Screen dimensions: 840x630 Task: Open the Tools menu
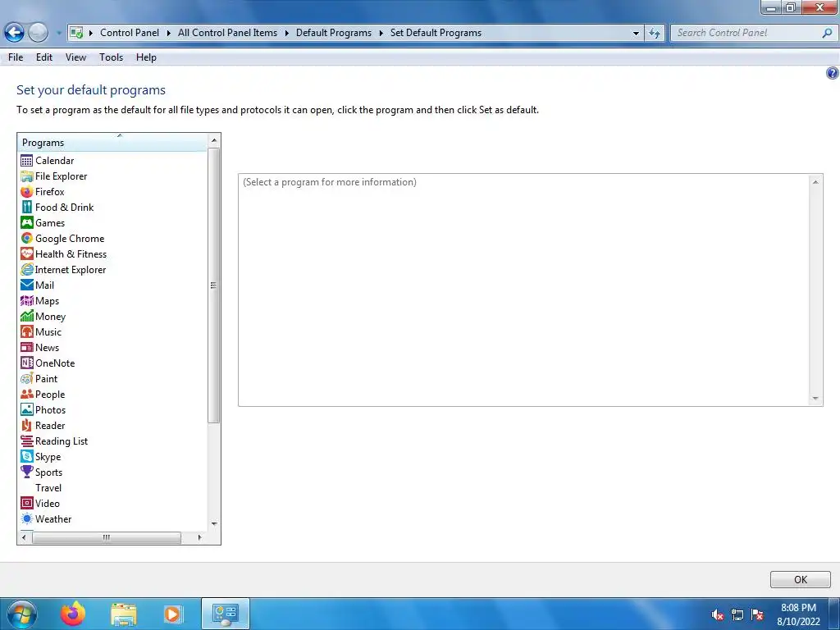[x=111, y=57]
